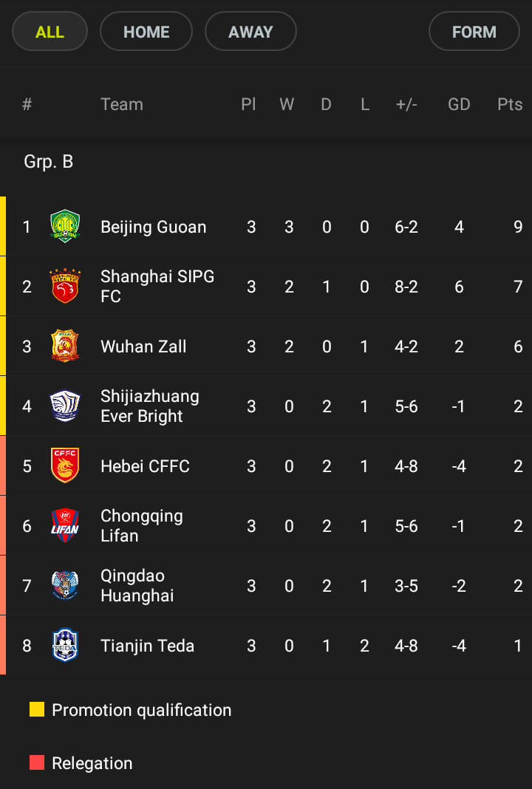This screenshot has width=532, height=789.
Task: Sort by Pts column header
Action: pos(510,104)
